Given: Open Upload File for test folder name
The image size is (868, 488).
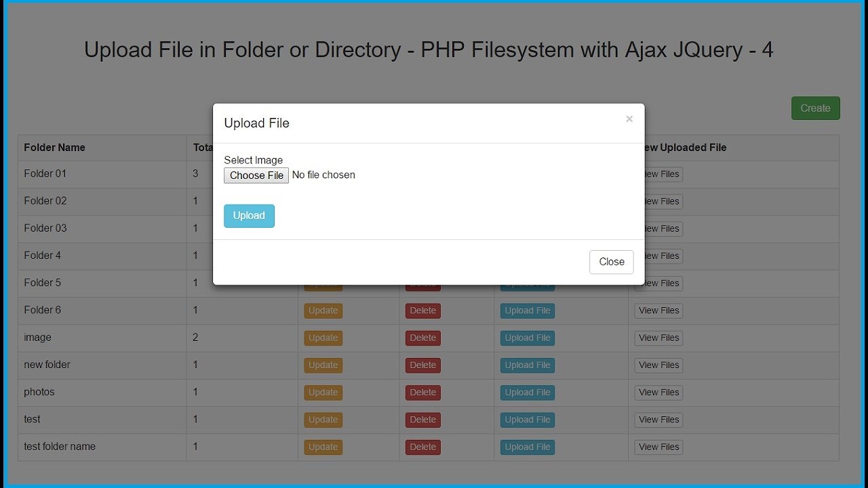Looking at the screenshot, I should tap(528, 447).
